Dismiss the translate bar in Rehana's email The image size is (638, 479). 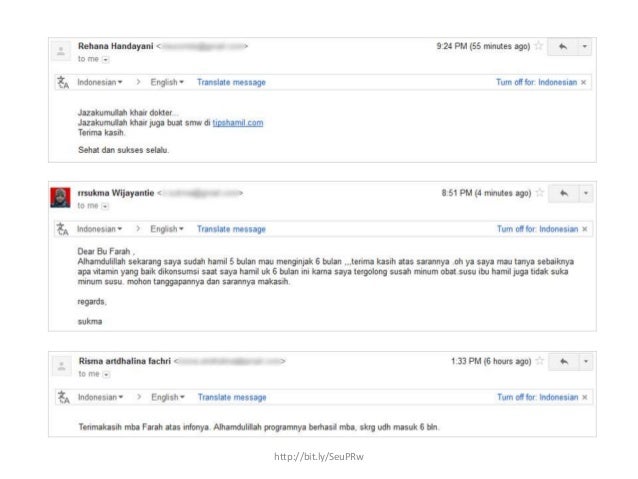[584, 81]
